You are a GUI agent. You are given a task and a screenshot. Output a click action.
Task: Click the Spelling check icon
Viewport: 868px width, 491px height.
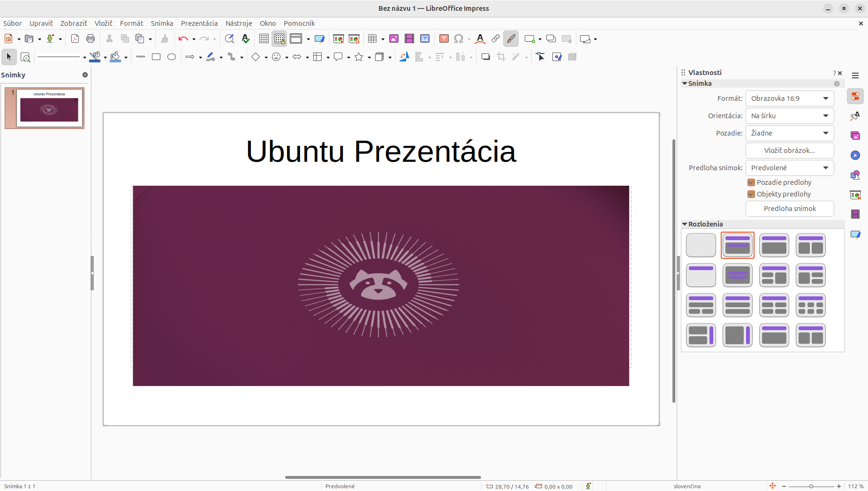(246, 39)
